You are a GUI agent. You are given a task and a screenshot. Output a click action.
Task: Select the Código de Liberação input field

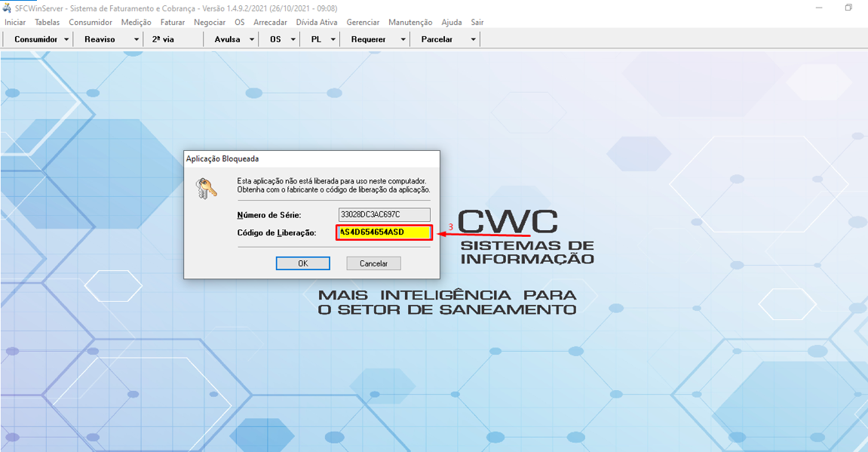point(383,232)
